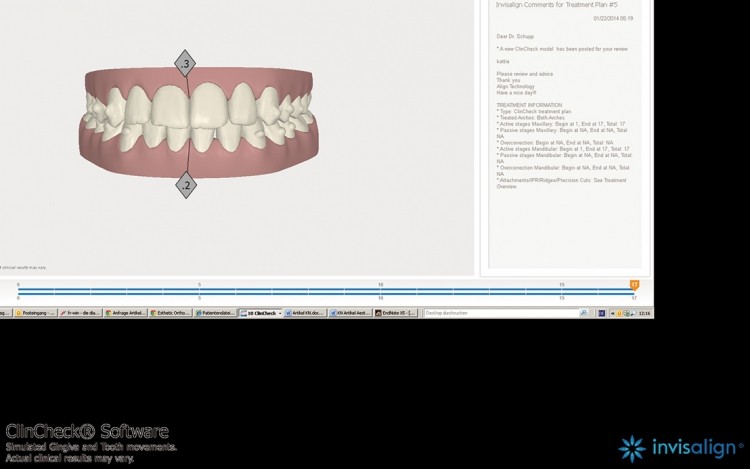Switch to the fr-win taskbar window
750x469 pixels.
click(80, 313)
